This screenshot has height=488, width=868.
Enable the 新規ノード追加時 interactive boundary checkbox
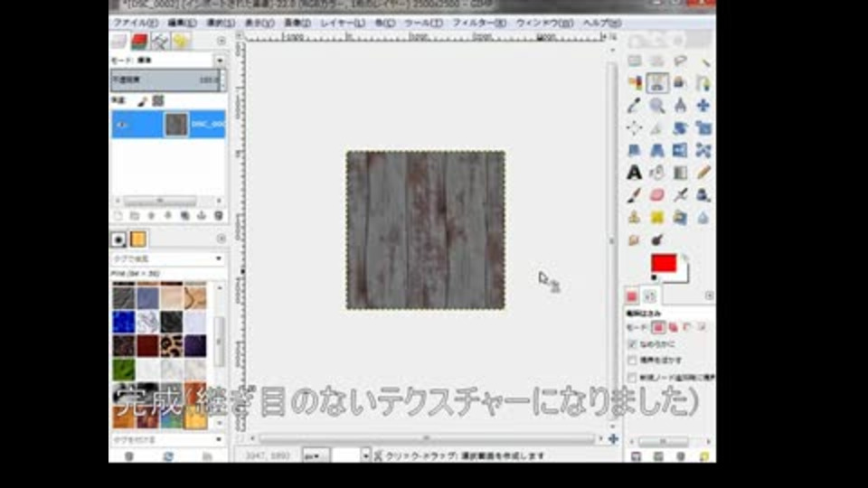pos(632,378)
